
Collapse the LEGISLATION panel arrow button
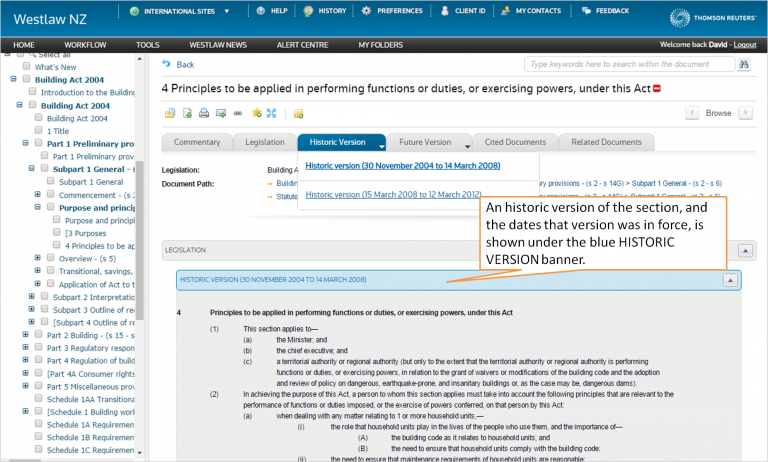745,251
